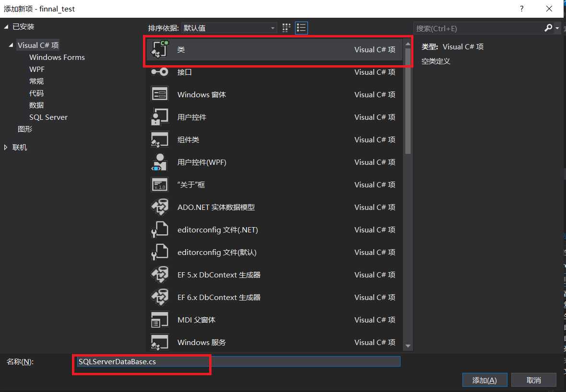Collapse the Visual C# 项 node
Screen dimensions: 566x392
11,45
